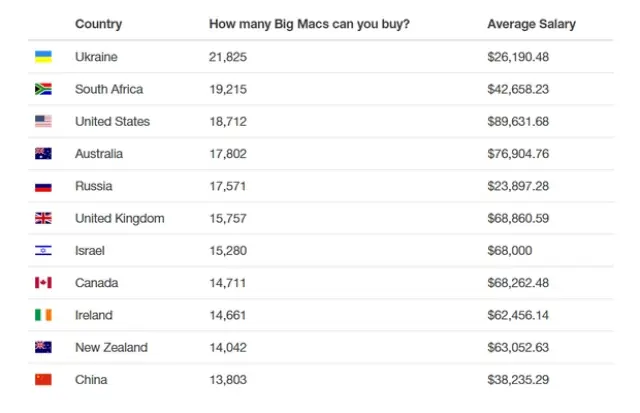Click the New Zealand country name
640x413 pixels.
click(x=111, y=347)
